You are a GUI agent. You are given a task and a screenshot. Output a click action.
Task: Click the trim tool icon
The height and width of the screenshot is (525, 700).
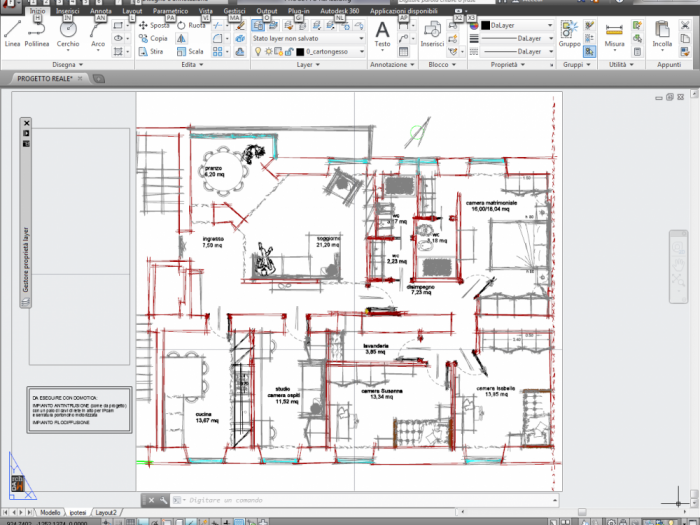point(217,25)
